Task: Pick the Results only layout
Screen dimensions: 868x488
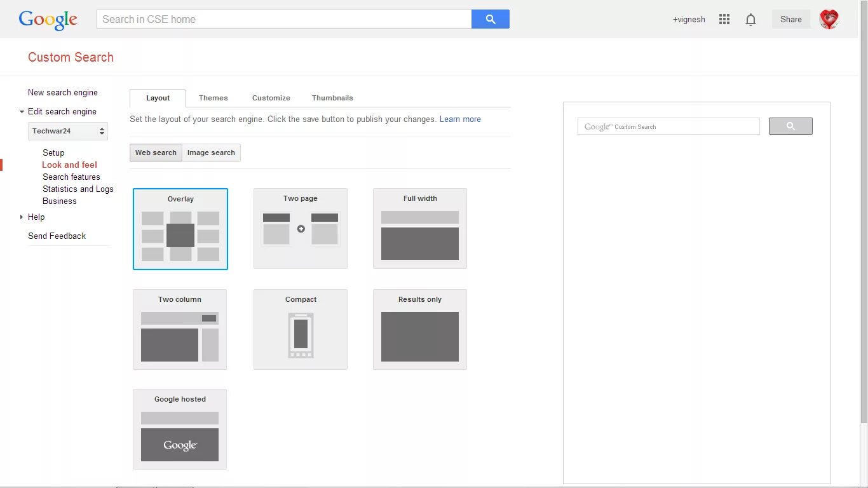Action: 420,329
